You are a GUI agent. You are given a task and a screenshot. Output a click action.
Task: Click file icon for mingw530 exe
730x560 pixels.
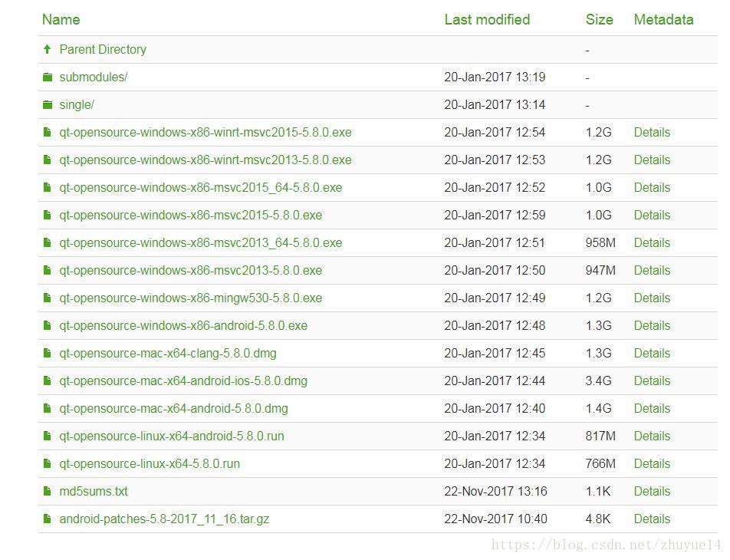click(x=47, y=298)
